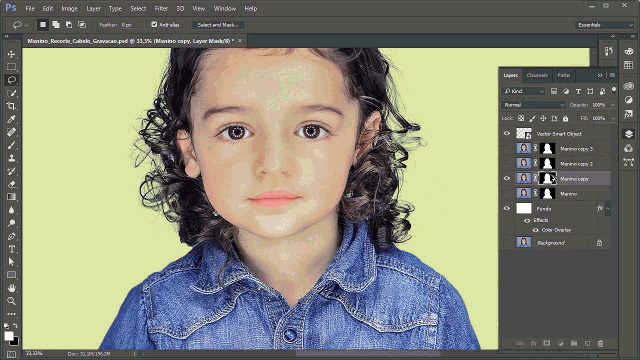Screen dimensions: 640x360
Task: Select the Healing Brush tool
Action: (x=11, y=132)
